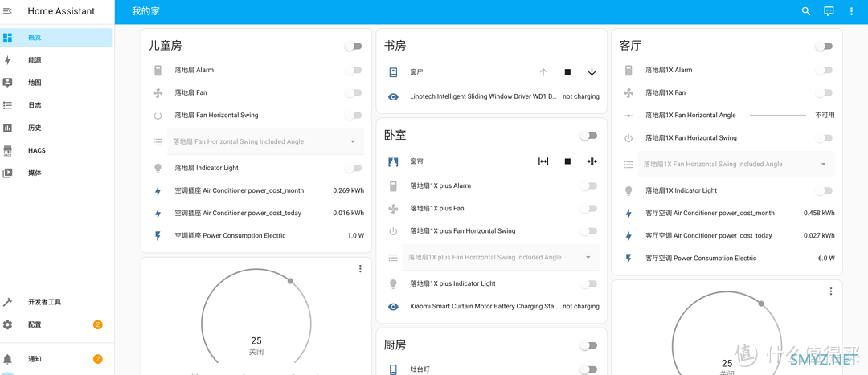Open 客厅 thermostat card three-dot menu
The height and width of the screenshot is (375, 868).
click(830, 291)
